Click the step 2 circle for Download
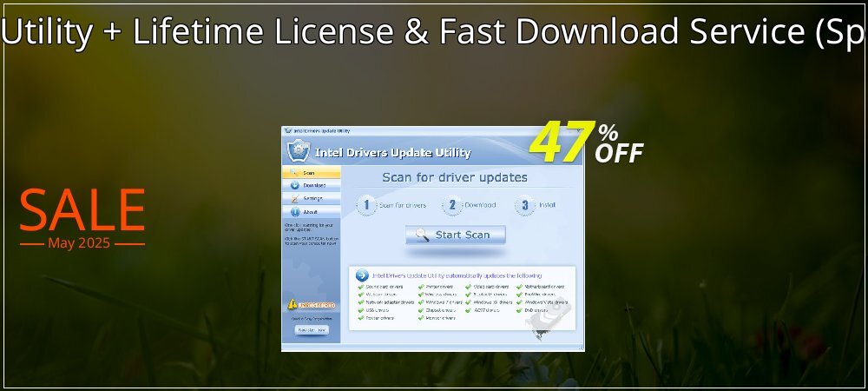This screenshot has height=391, width=868. [452, 205]
